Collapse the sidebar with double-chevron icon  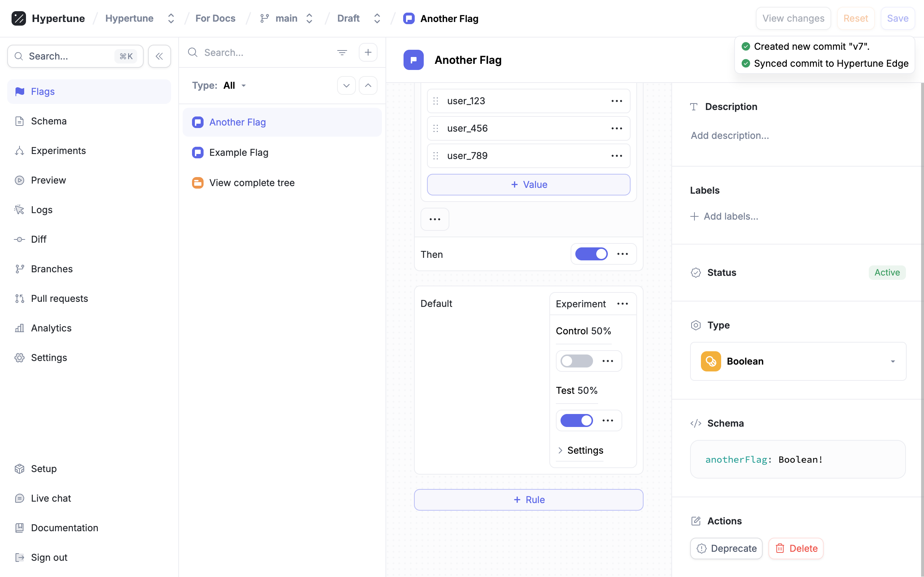click(x=159, y=56)
